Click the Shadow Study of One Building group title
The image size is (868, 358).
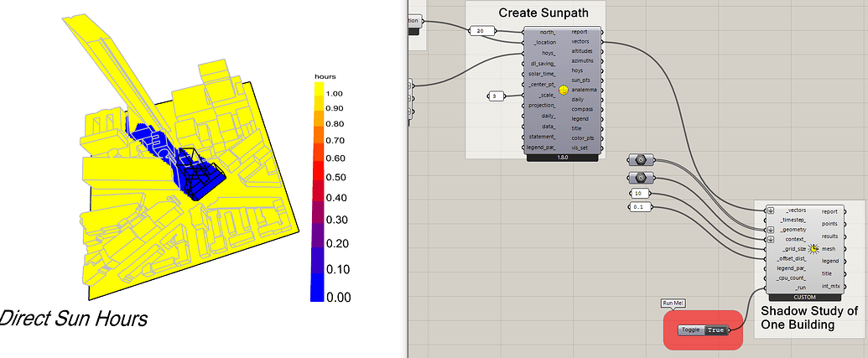[809, 318]
